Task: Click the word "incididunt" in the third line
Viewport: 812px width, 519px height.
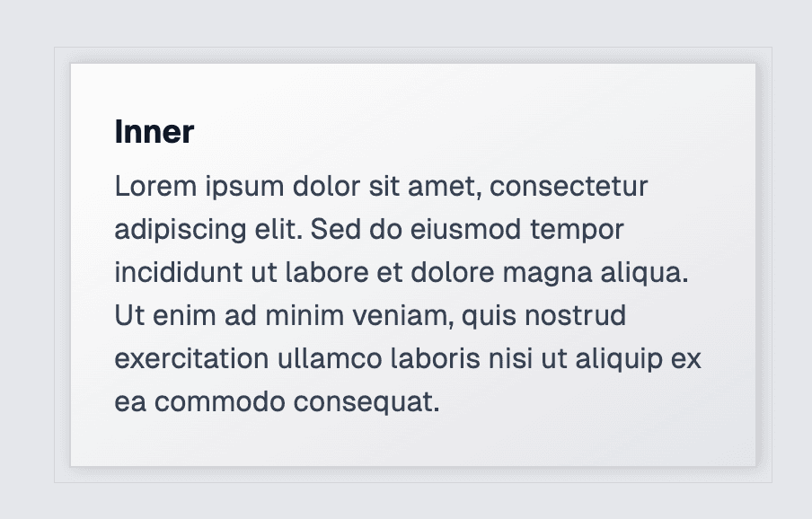Action: coord(178,272)
